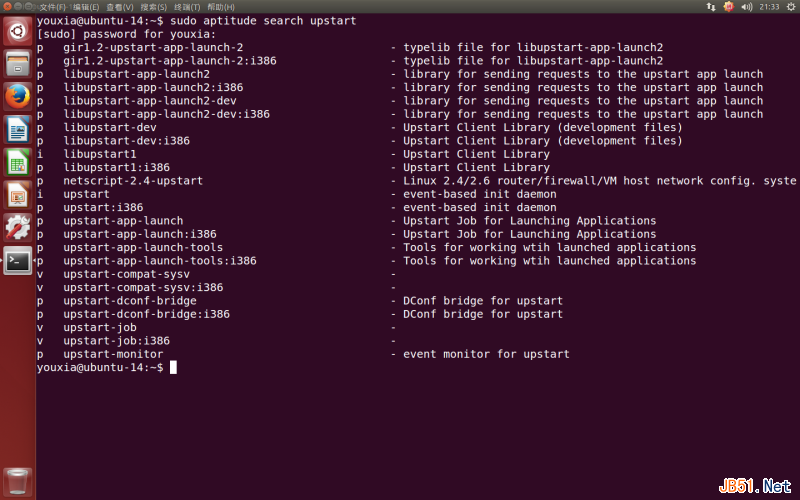Click the terminal prompt cursor line
Screen dimensions: 800x500
pos(173,368)
